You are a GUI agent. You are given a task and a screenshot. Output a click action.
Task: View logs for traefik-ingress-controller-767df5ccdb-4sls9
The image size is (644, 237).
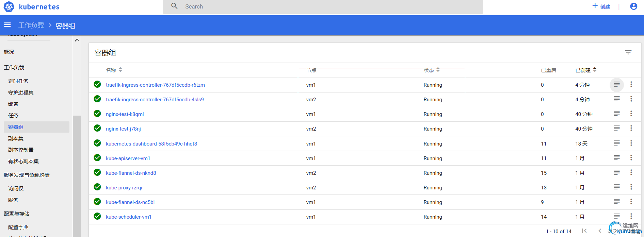[617, 99]
